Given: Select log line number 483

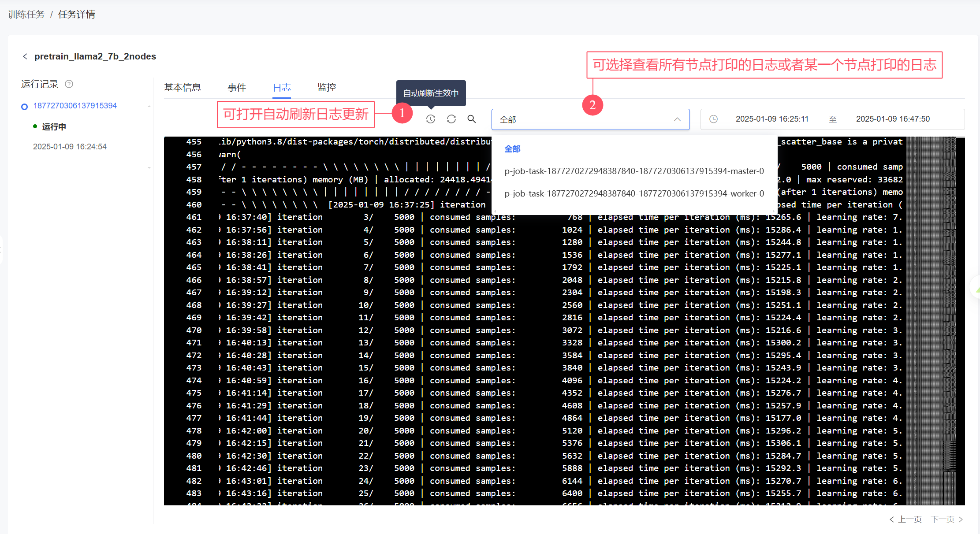Looking at the screenshot, I should (x=194, y=493).
